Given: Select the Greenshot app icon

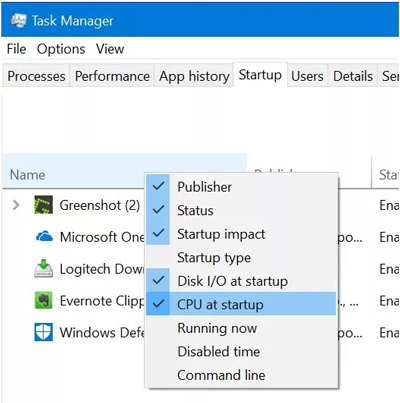Looking at the screenshot, I should pos(44,205).
